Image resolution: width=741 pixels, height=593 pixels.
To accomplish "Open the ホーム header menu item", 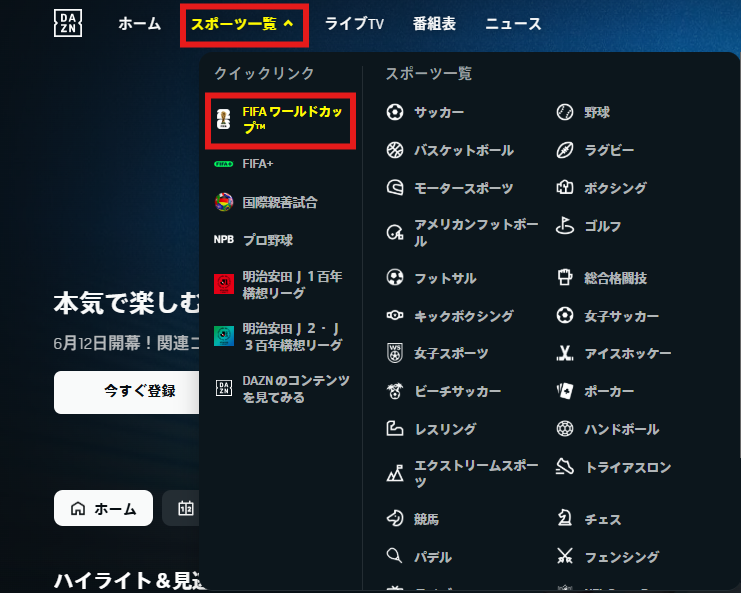I will coord(139,24).
